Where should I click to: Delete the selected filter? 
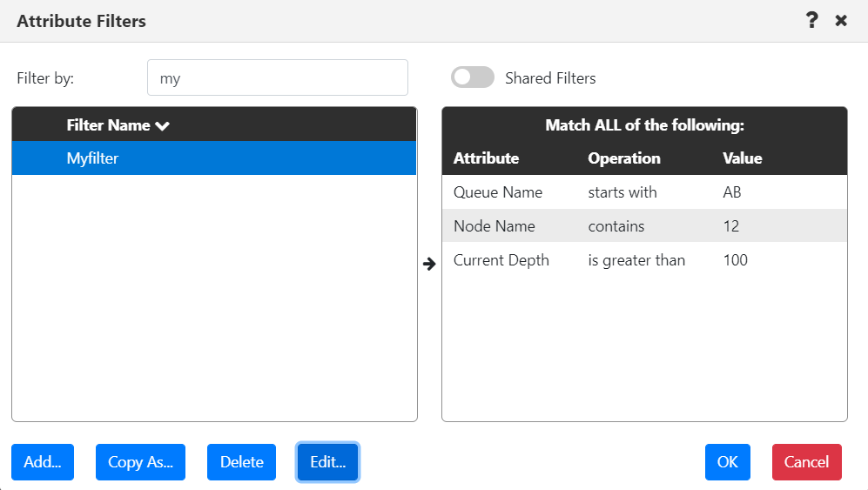coord(241,462)
